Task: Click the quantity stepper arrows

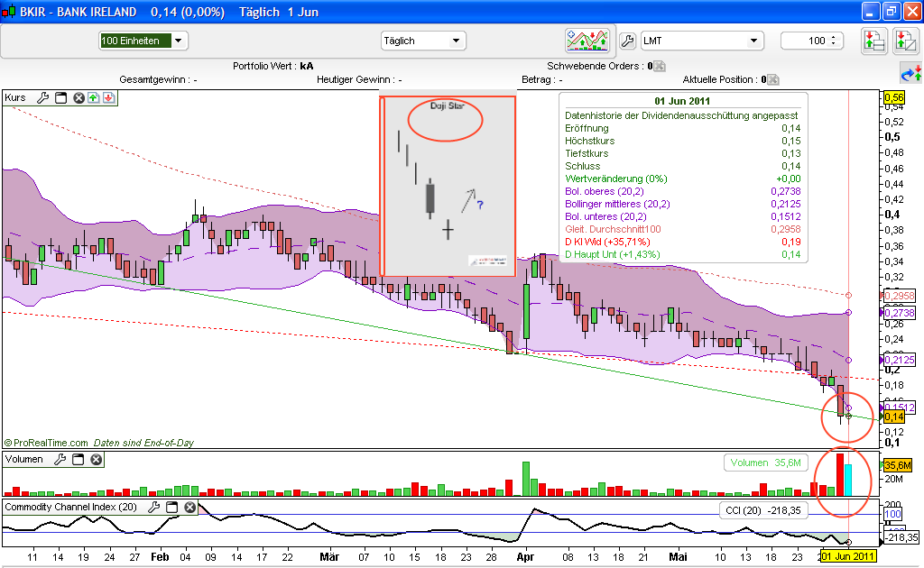Action: 833,41
